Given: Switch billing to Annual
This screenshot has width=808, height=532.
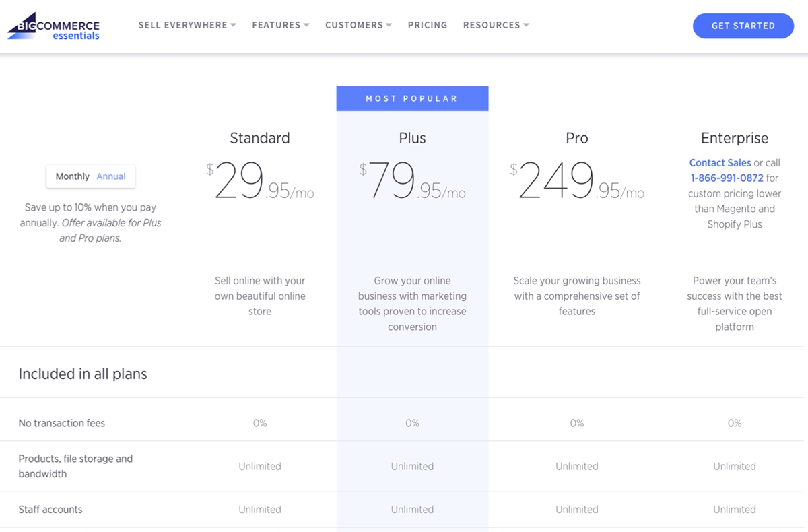Looking at the screenshot, I should pyautogui.click(x=111, y=176).
